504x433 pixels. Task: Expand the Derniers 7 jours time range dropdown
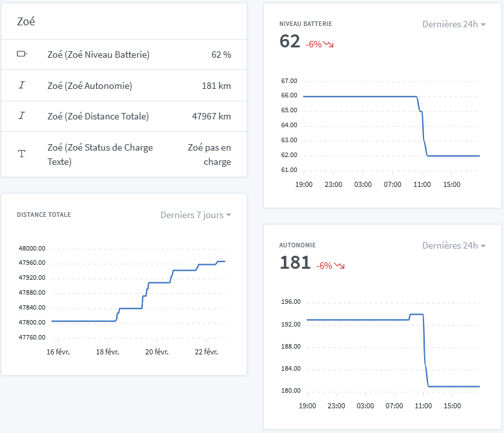click(x=195, y=215)
